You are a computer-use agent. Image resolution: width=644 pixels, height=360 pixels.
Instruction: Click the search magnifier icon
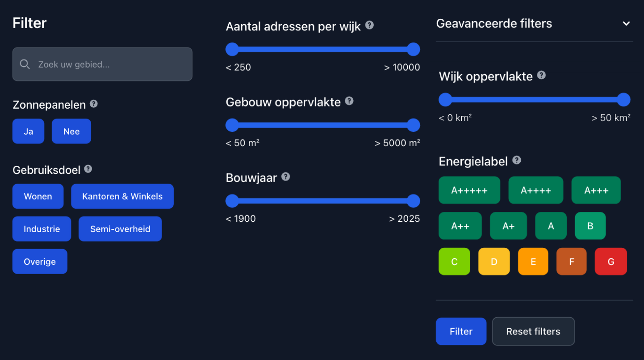point(25,64)
